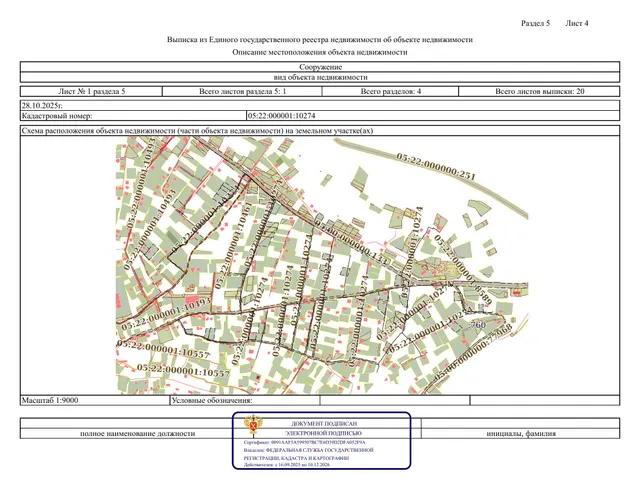Click map label "05:22:000000:8589"
This screenshot has width=640, height=495.
(463, 269)
